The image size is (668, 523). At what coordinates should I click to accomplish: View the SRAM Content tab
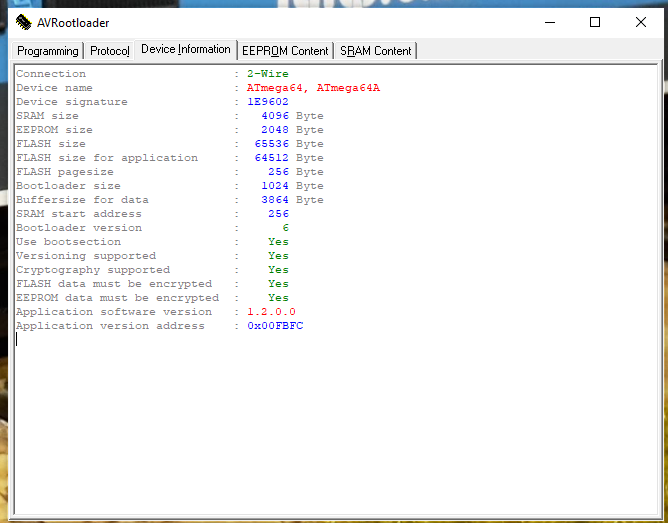coord(375,51)
